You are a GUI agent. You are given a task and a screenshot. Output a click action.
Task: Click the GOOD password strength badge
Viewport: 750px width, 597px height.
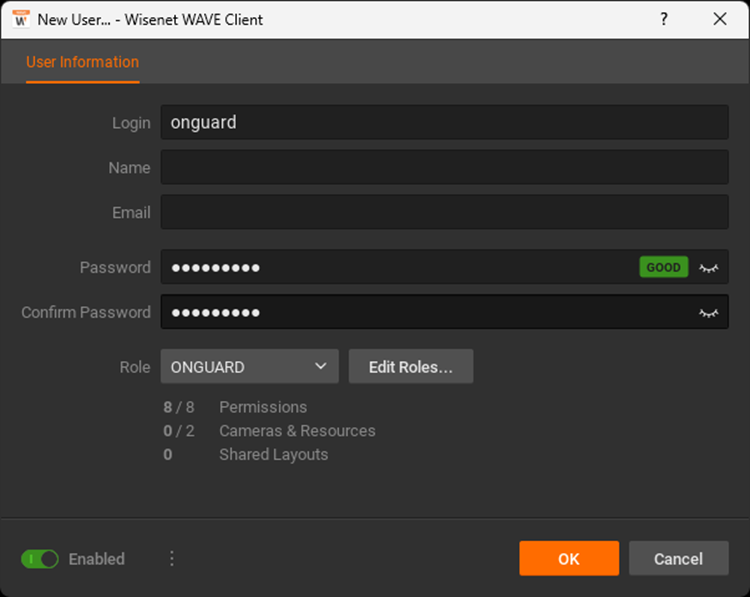coord(663,267)
